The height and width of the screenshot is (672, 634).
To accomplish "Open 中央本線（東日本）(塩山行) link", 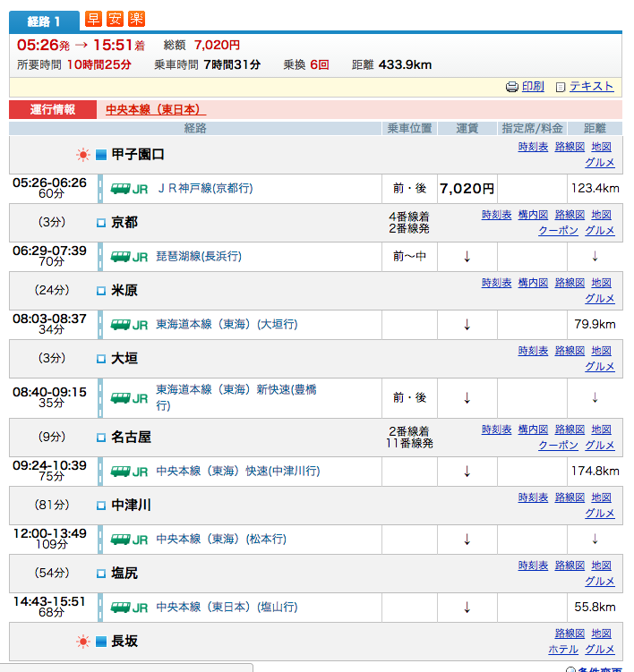I will [x=227, y=607].
